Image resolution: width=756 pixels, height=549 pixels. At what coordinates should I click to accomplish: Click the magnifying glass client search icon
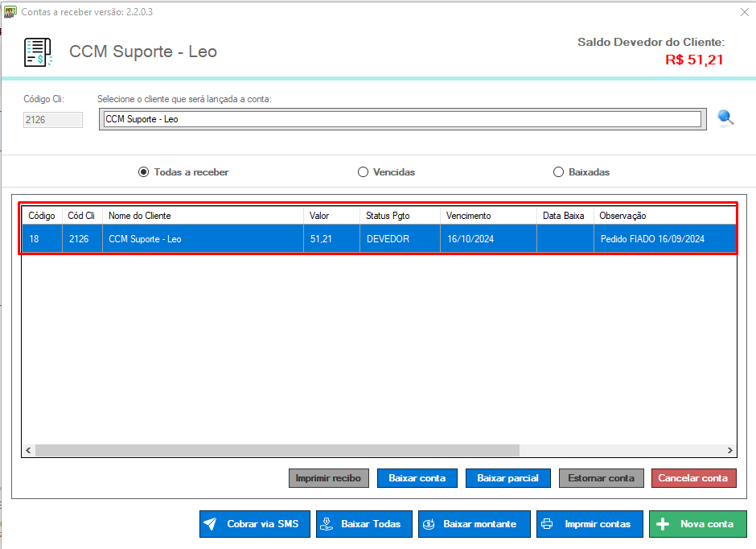click(x=725, y=118)
